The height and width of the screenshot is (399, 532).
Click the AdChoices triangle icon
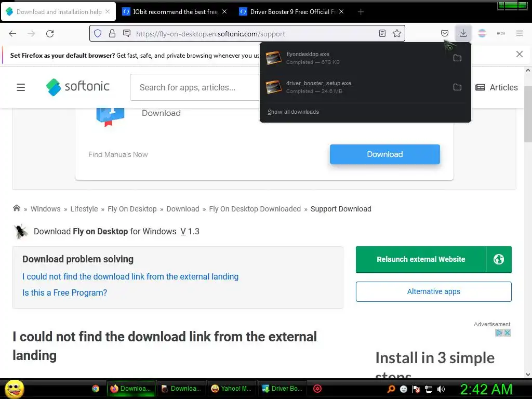click(x=499, y=333)
